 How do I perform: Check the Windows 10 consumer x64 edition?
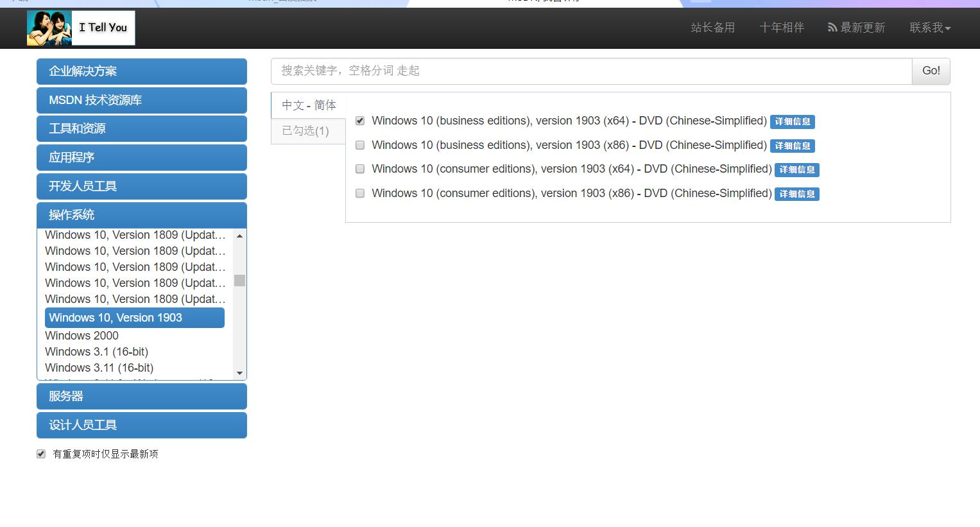click(359, 169)
